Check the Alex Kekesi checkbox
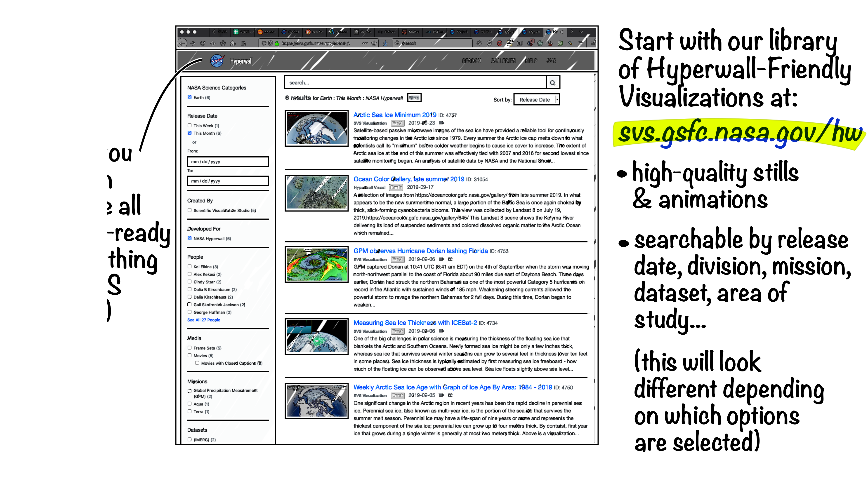Screen dimensions: 868x488 coord(189,274)
